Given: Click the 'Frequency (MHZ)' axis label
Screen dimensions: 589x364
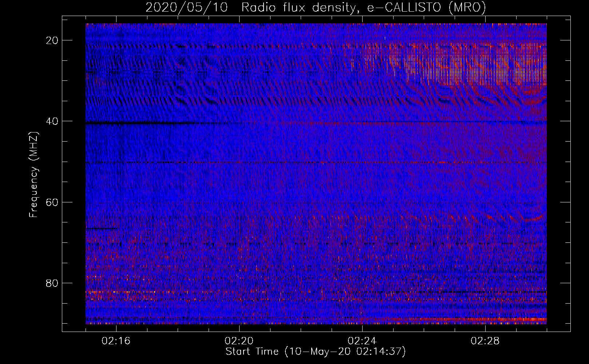Looking at the screenshot, I should (33, 175).
